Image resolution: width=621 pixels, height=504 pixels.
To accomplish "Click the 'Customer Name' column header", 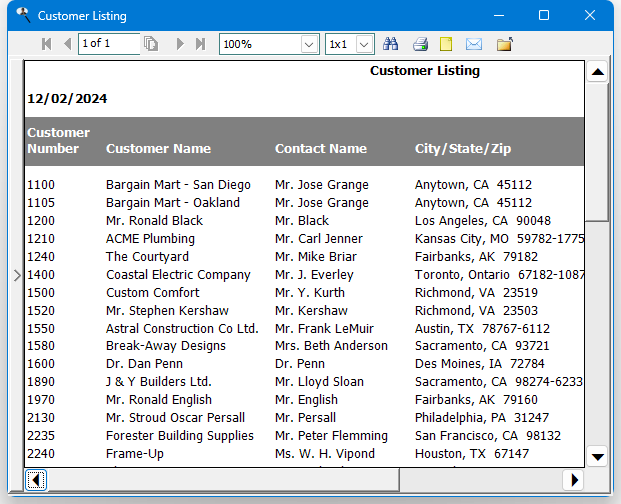I will [158, 148].
